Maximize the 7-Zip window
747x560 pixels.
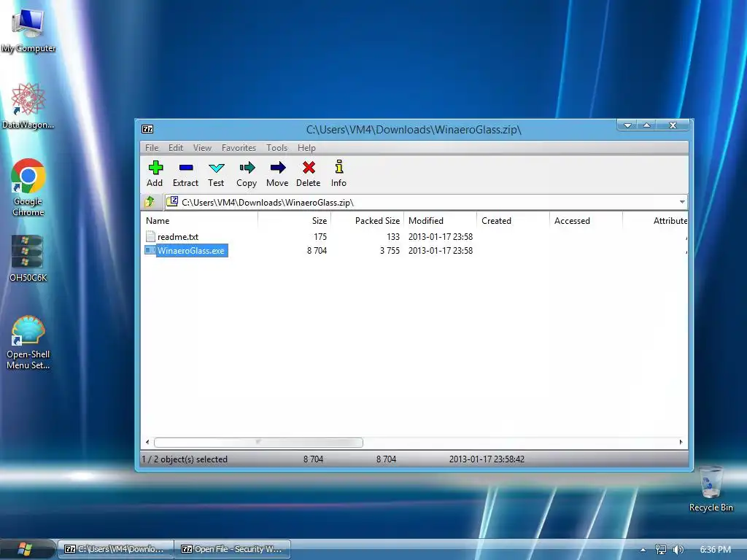646,125
